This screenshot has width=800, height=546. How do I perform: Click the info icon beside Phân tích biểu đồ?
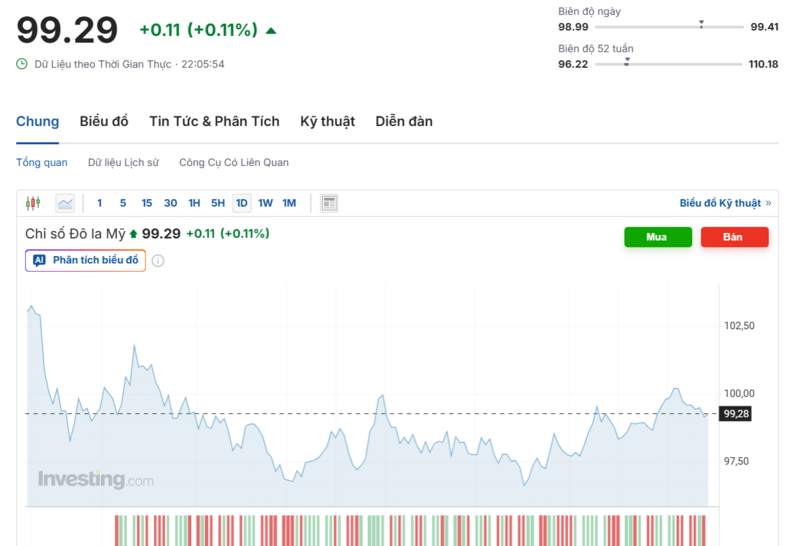click(158, 261)
